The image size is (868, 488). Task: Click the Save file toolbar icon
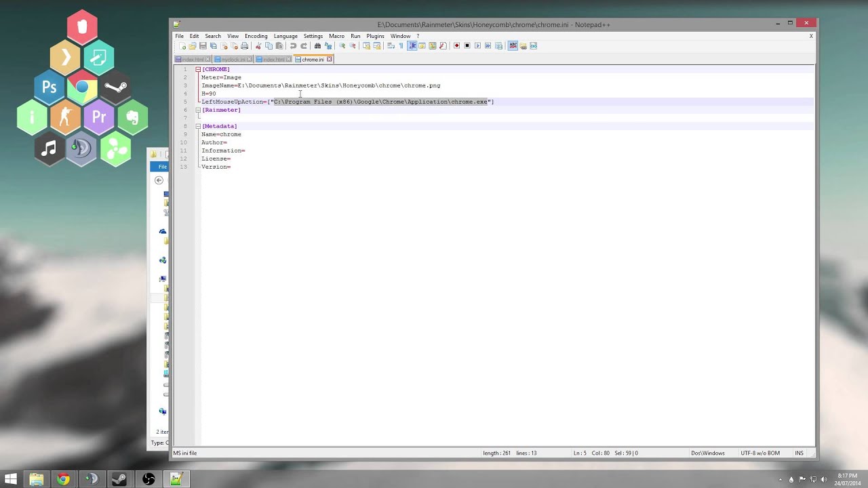203,46
